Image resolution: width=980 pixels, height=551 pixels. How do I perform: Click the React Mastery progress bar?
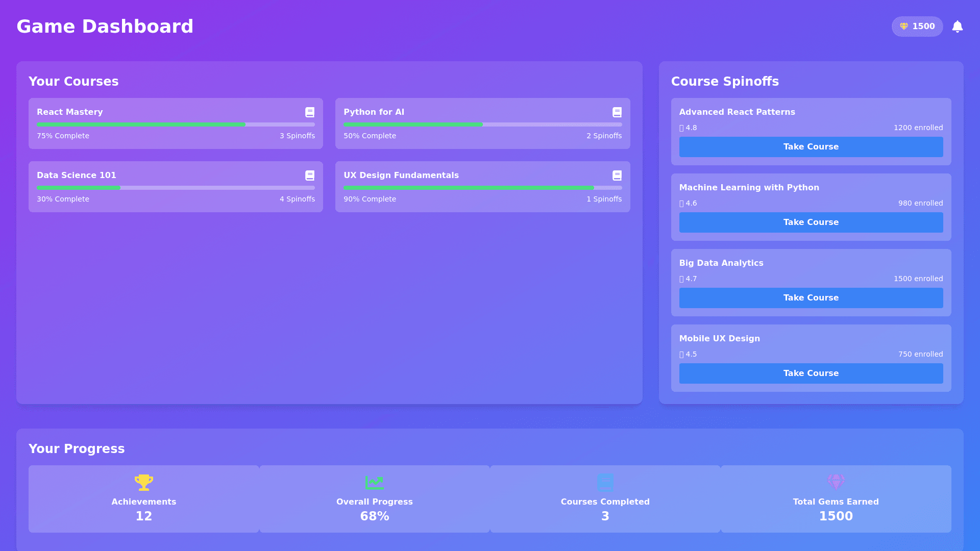[176, 124]
